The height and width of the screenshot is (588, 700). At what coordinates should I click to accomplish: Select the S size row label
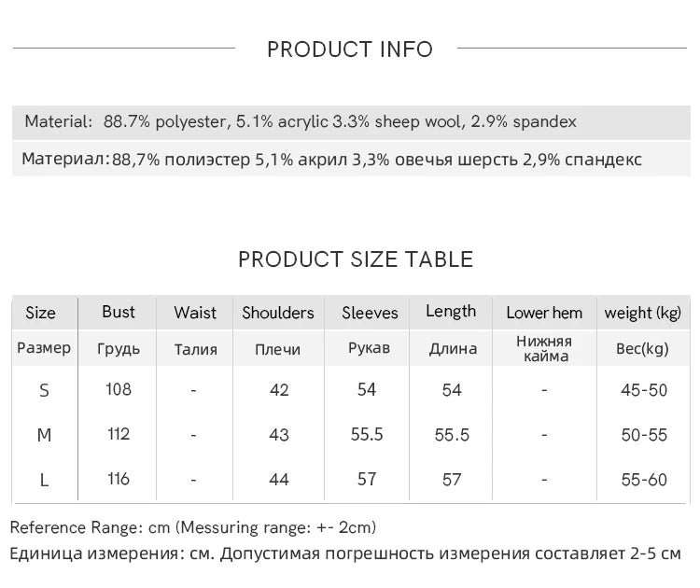click(x=44, y=391)
